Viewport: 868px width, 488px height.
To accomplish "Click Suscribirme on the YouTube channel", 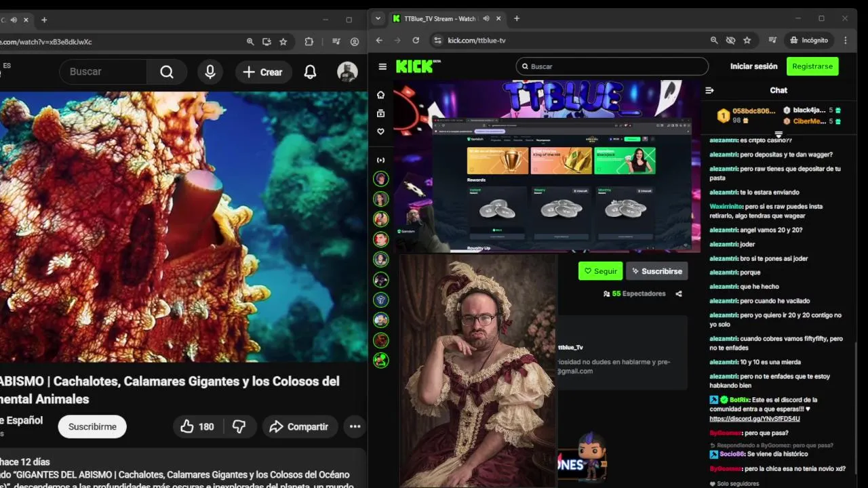I will [x=92, y=426].
